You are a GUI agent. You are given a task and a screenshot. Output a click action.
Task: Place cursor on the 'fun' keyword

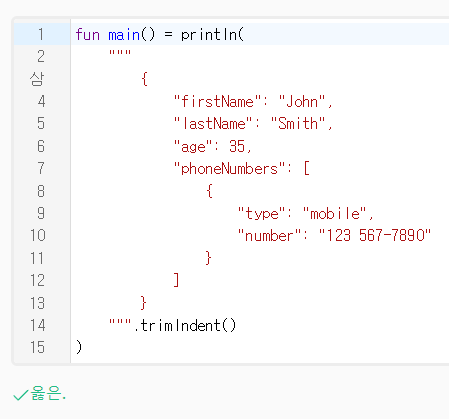[x=87, y=34]
